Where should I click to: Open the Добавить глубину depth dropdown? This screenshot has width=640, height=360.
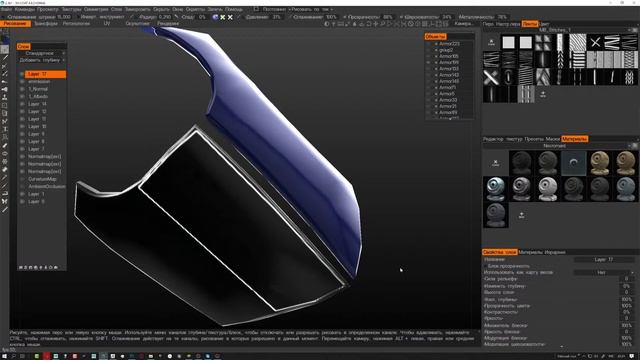[x=42, y=60]
